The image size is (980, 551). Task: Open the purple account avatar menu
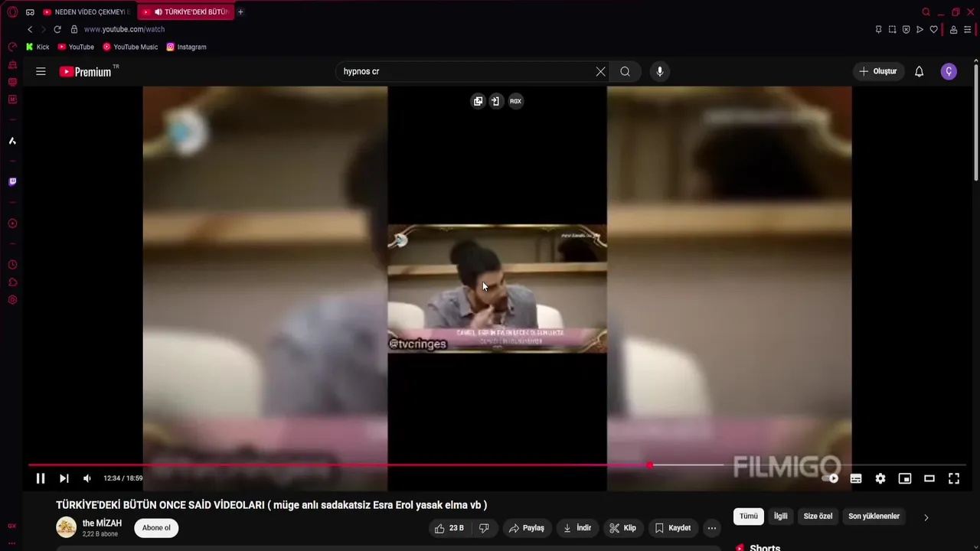click(949, 71)
